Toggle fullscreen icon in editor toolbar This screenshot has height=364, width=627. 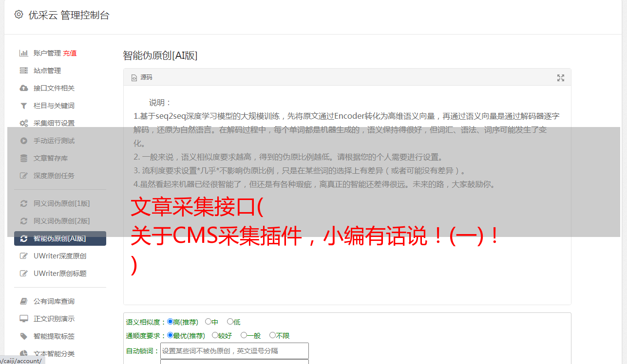coord(561,78)
